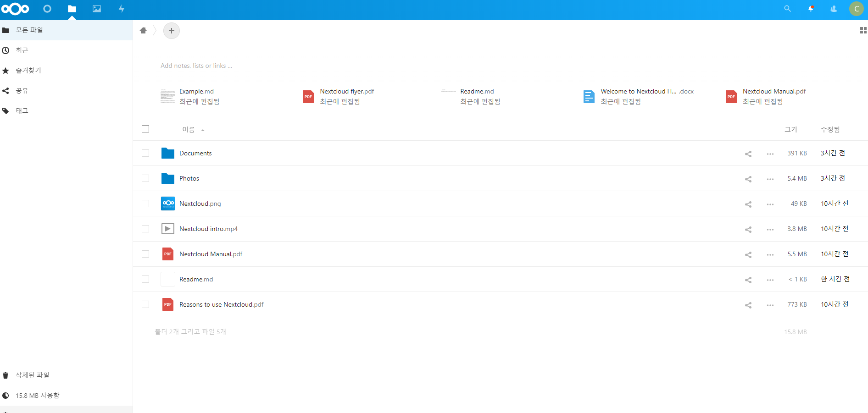
Task: Click the 10시간 전 date of Nextcloud.png
Action: click(835, 204)
